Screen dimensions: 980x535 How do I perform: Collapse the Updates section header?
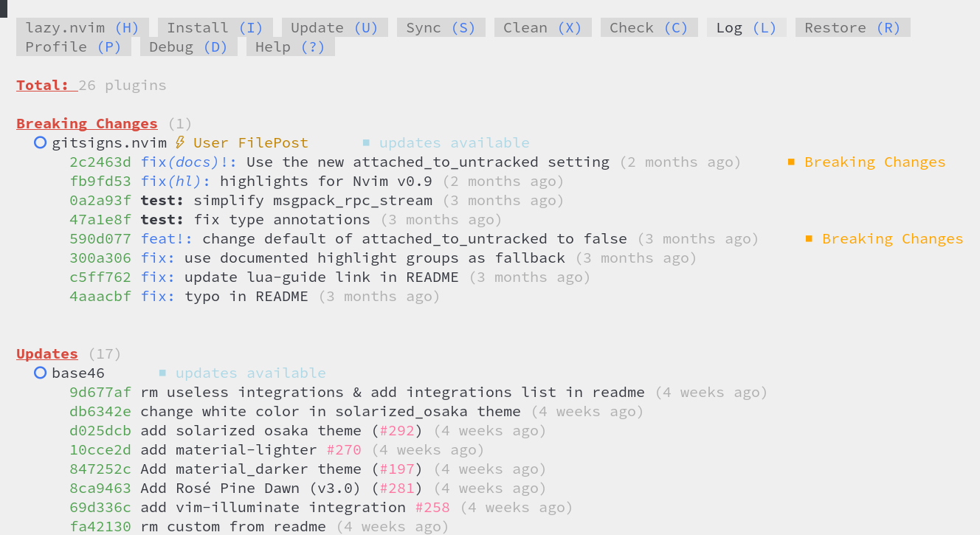(46, 354)
